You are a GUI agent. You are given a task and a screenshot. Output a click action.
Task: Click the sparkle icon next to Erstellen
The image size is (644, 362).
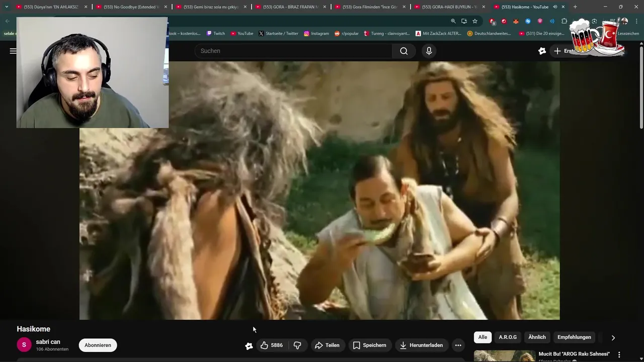[x=542, y=51]
